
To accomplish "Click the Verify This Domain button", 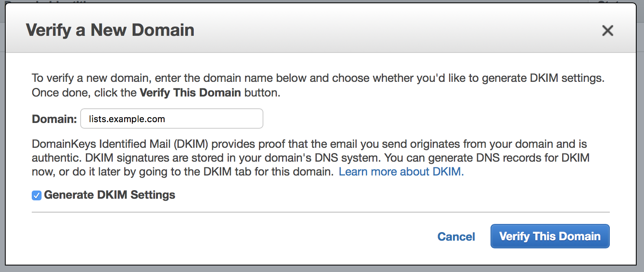I will coord(550,236).
